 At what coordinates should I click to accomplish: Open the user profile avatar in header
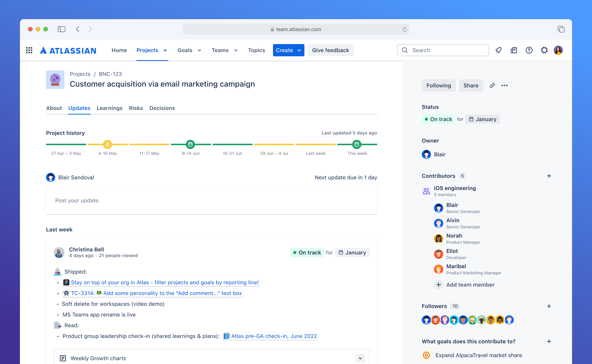(x=558, y=50)
